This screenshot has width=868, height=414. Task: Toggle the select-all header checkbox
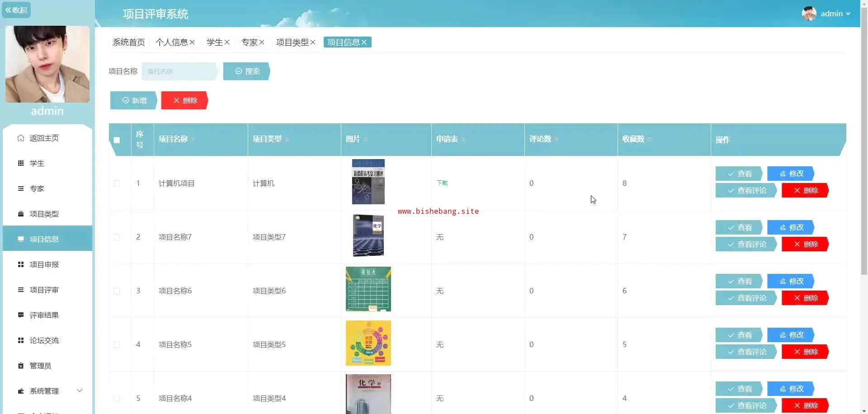click(x=117, y=140)
